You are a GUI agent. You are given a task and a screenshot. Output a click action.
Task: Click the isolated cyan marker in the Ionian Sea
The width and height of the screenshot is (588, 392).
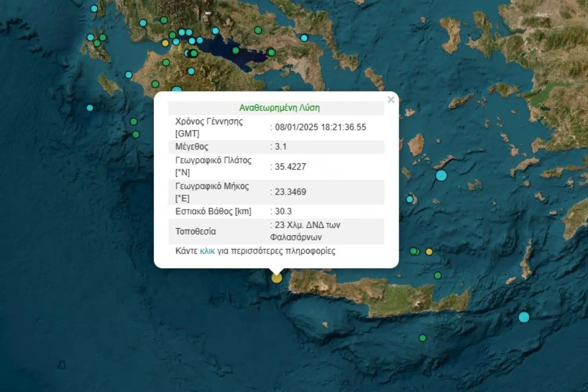90,108
